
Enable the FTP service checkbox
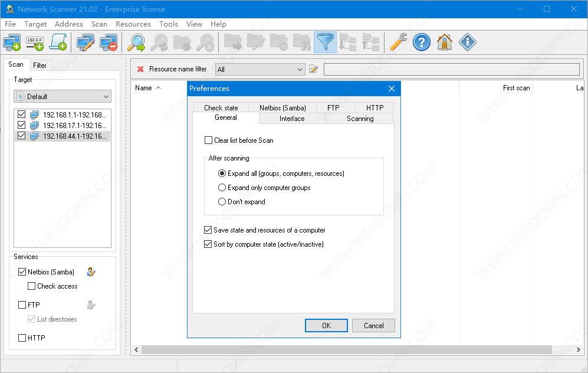pos(22,305)
